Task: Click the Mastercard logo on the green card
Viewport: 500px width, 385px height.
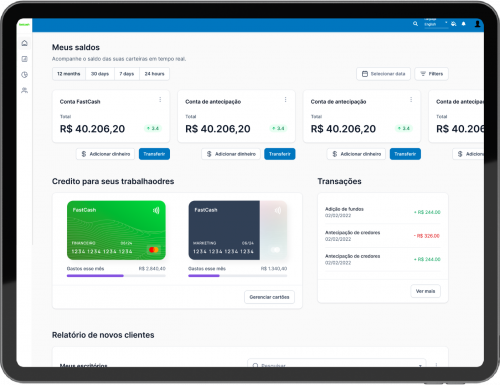Action: (154, 250)
